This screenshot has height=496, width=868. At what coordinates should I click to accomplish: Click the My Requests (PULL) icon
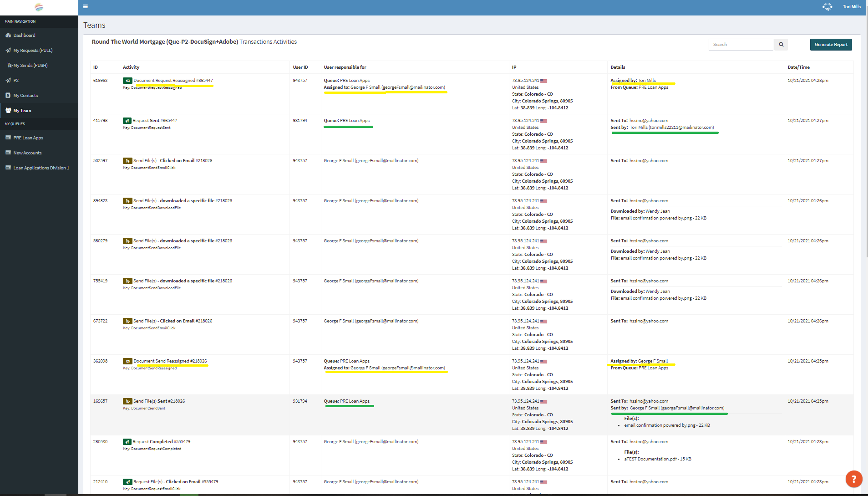click(x=8, y=51)
